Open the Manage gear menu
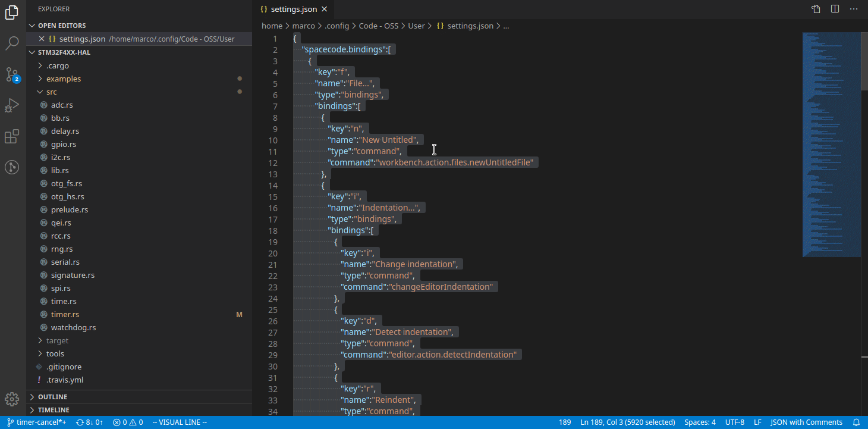Image resolution: width=868 pixels, height=429 pixels. (x=12, y=400)
